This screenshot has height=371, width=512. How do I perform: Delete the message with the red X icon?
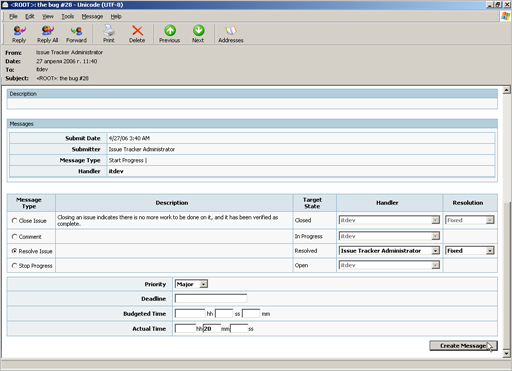click(137, 34)
